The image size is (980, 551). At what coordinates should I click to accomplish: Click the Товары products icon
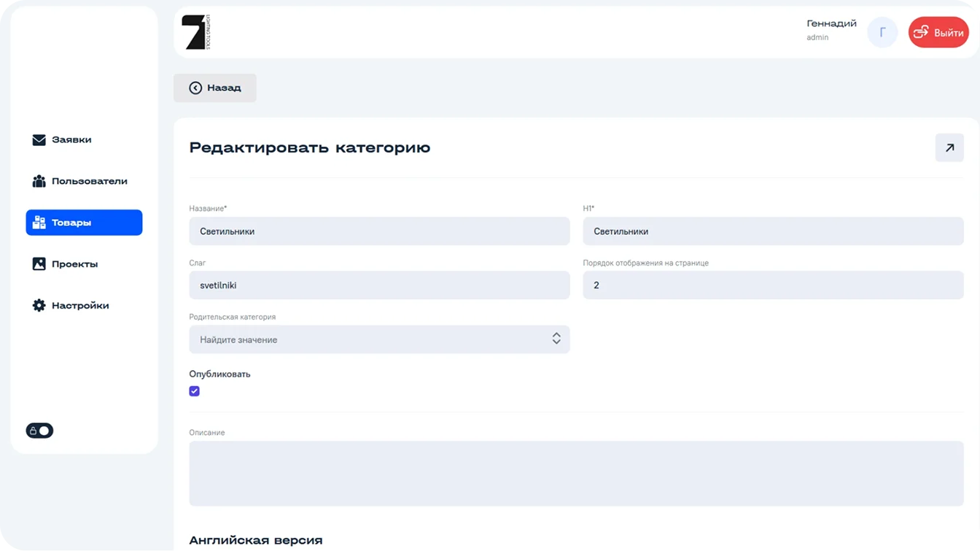coord(39,222)
